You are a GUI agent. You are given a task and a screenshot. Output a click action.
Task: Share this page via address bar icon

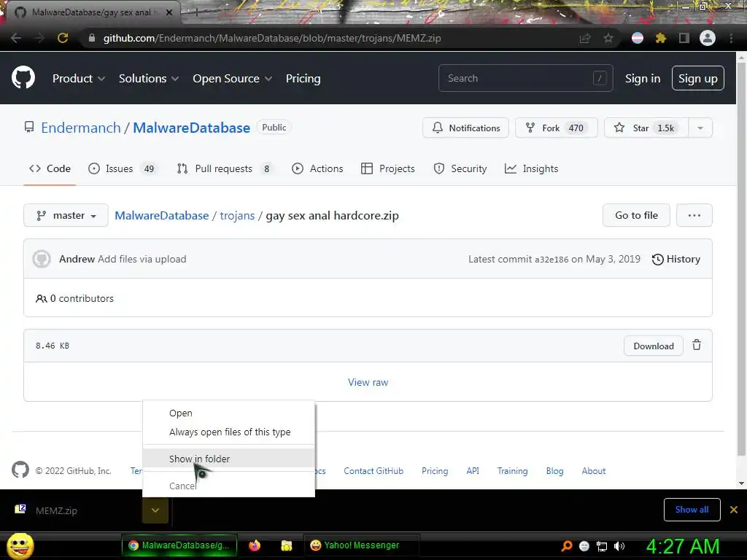pyautogui.click(x=585, y=38)
